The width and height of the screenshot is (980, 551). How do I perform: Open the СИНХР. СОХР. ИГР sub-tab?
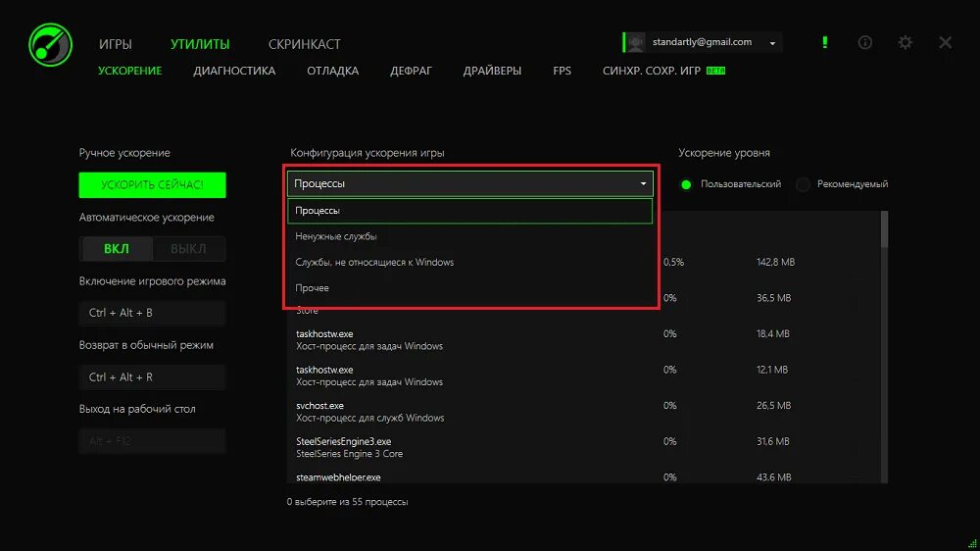(x=652, y=71)
